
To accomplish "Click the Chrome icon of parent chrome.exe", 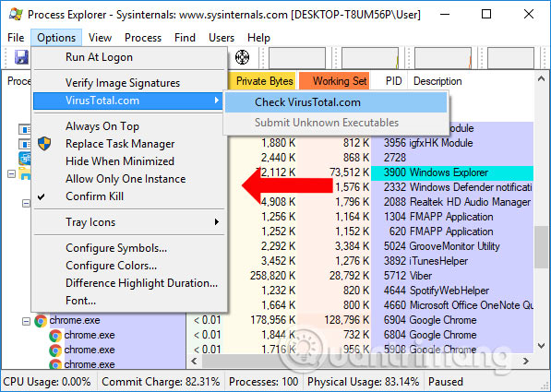I will coord(41,321).
